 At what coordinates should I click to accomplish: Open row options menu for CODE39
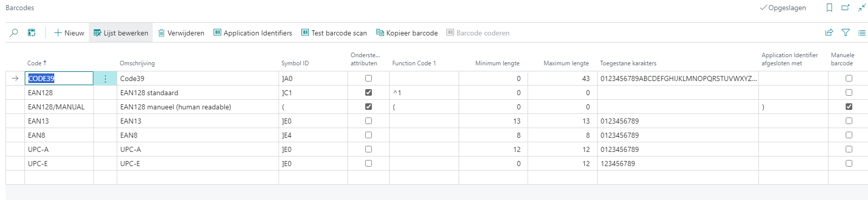click(x=105, y=78)
